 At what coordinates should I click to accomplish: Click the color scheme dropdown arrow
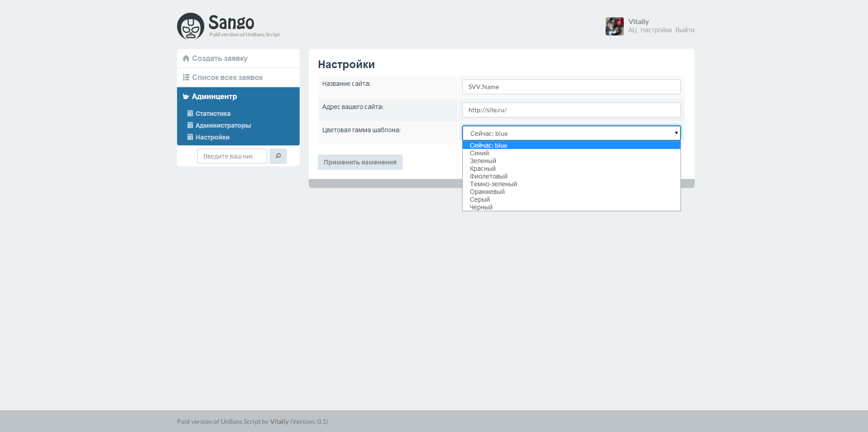(676, 133)
